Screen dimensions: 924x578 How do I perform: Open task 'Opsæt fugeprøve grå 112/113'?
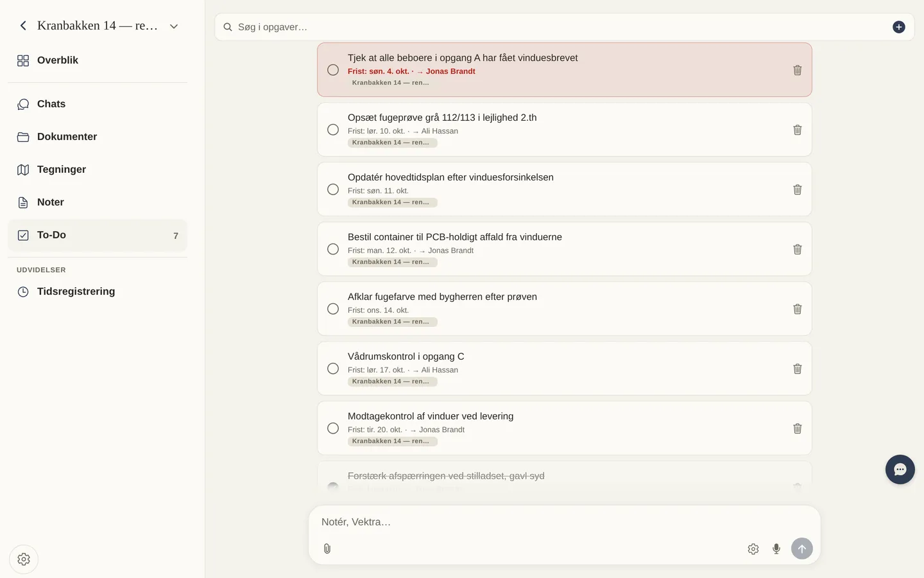[442, 118]
